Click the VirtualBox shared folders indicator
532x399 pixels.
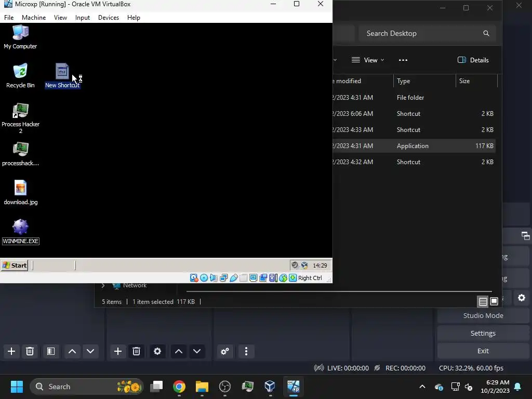(x=243, y=278)
